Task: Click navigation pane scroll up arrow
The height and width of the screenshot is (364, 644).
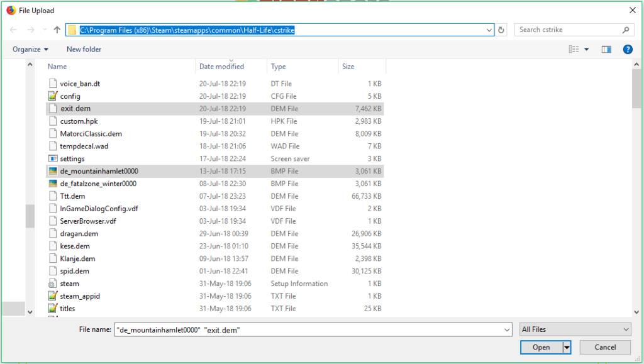Action: pyautogui.click(x=30, y=64)
